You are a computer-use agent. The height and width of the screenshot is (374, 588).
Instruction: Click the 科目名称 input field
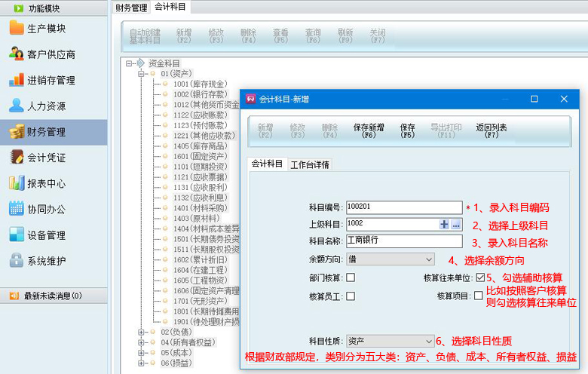tap(403, 241)
